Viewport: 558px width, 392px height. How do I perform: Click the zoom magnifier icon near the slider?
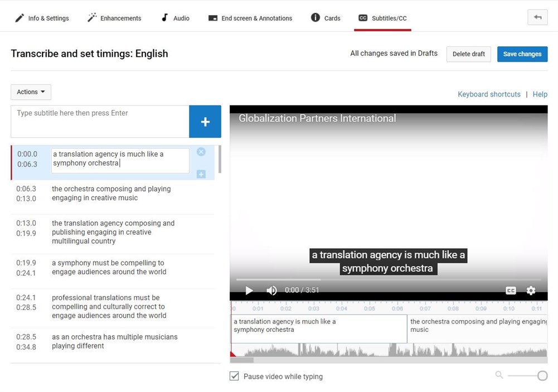point(499,375)
